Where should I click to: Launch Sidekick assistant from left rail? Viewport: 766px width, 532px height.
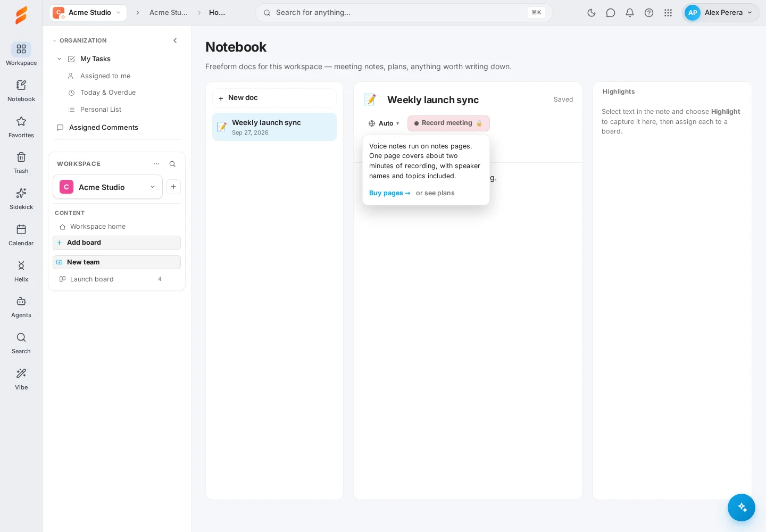pos(21,198)
